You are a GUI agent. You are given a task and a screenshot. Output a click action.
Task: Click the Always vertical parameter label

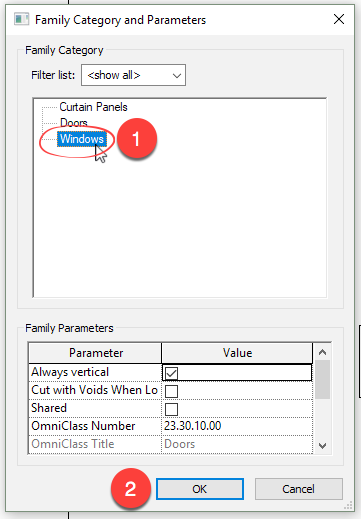coord(70,372)
